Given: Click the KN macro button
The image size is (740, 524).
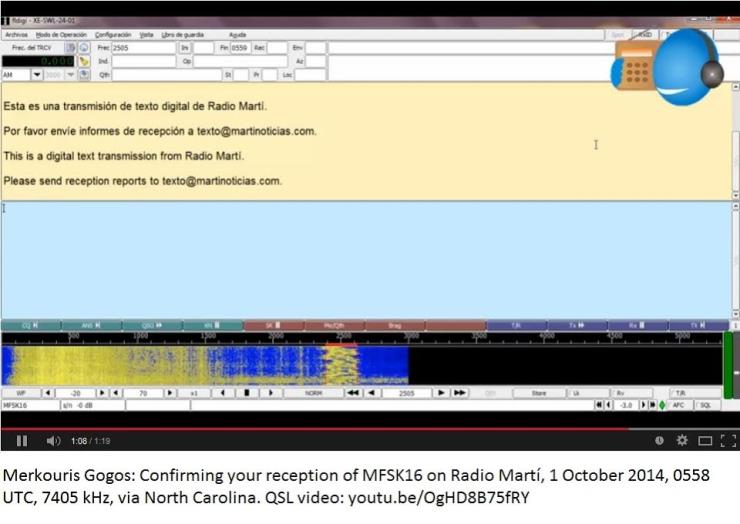Looking at the screenshot, I should coord(213,325).
